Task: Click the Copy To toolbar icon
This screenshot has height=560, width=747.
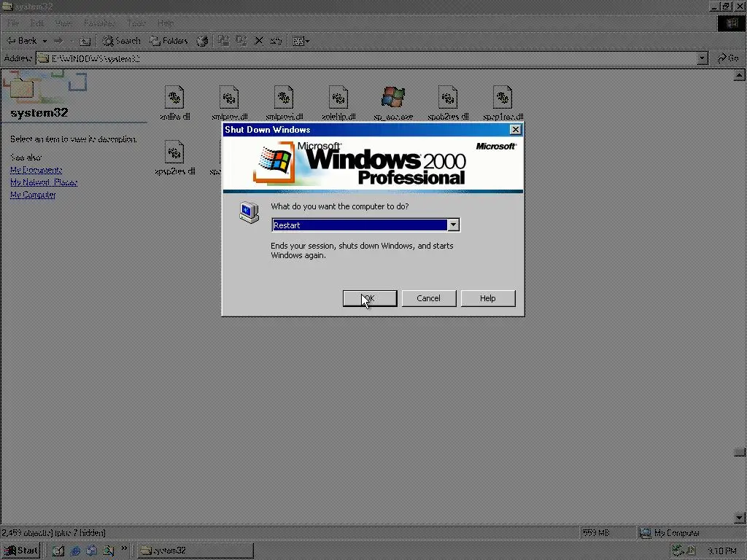Action: tap(241, 41)
